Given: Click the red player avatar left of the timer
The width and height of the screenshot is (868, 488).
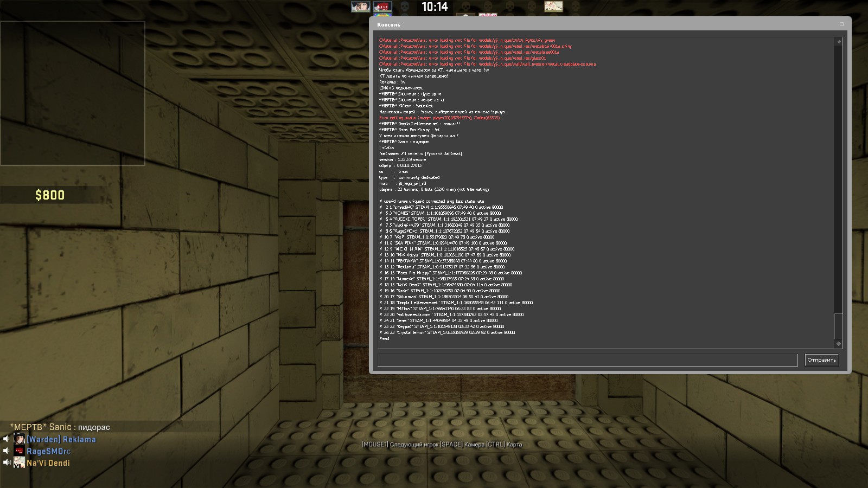Looking at the screenshot, I should (382, 7).
